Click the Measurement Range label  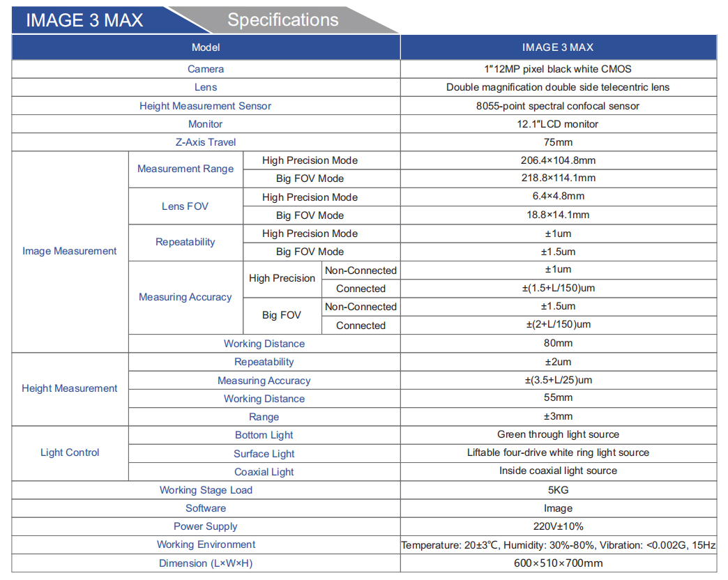pos(185,169)
